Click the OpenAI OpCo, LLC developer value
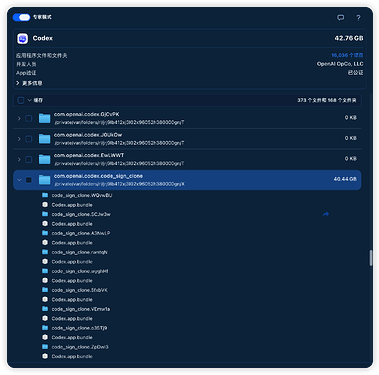 tap(340, 64)
